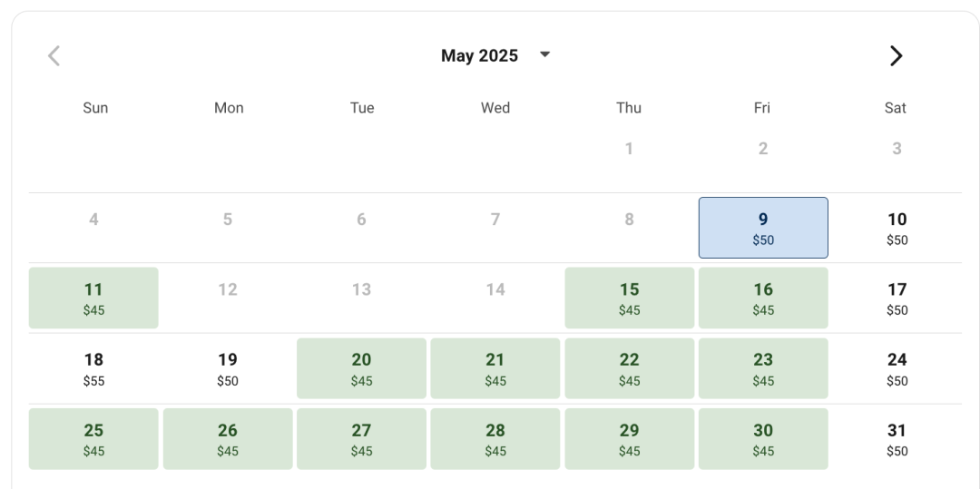Select Tuesday May 20 green date
980x489 pixels.
tap(361, 368)
